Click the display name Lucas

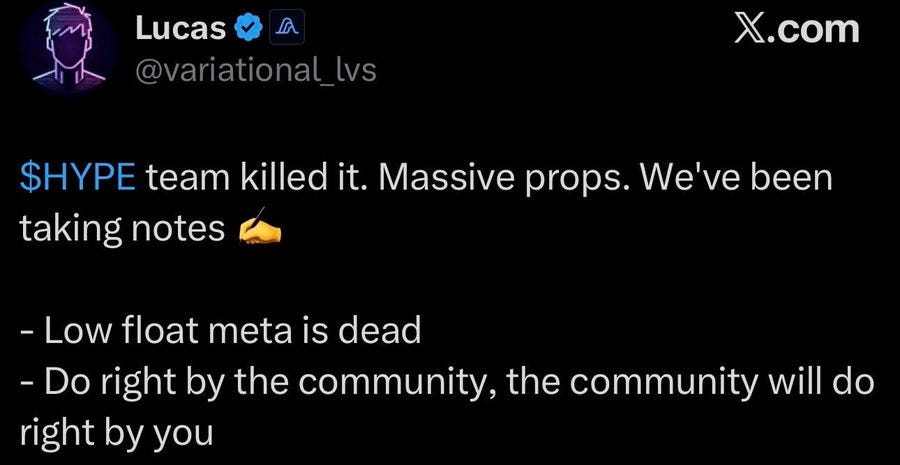(x=181, y=29)
